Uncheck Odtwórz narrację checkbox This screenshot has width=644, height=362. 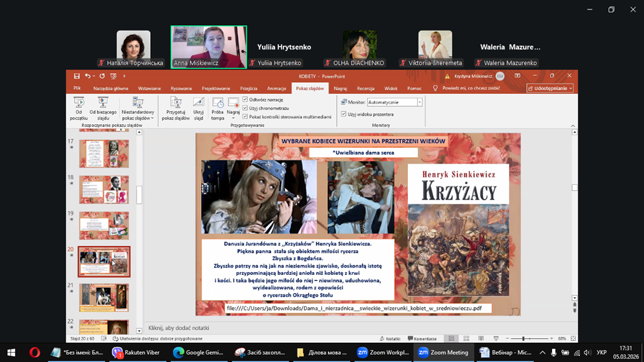click(x=245, y=100)
